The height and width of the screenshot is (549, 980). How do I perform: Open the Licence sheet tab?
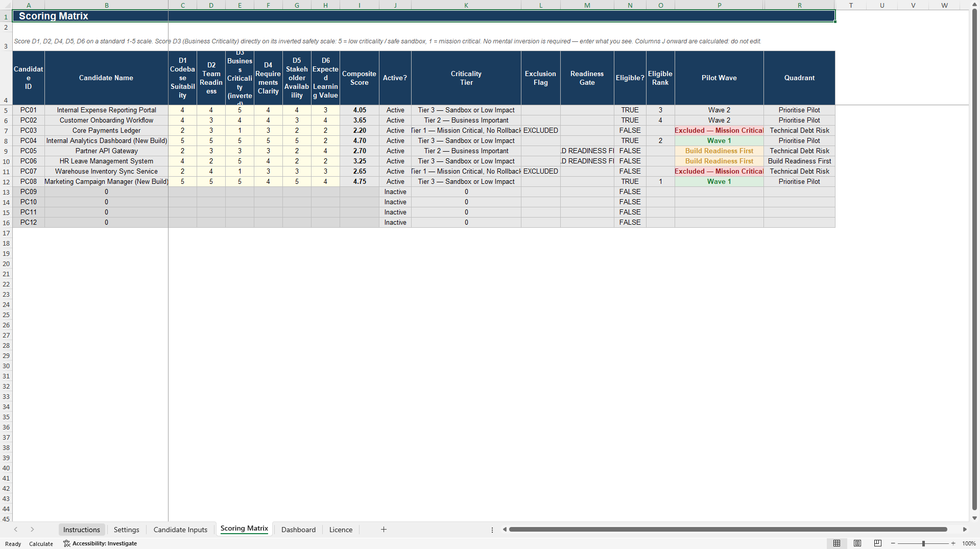[x=341, y=530]
